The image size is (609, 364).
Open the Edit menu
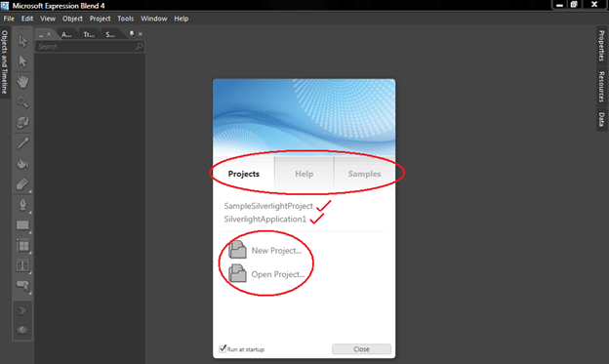[x=27, y=19]
